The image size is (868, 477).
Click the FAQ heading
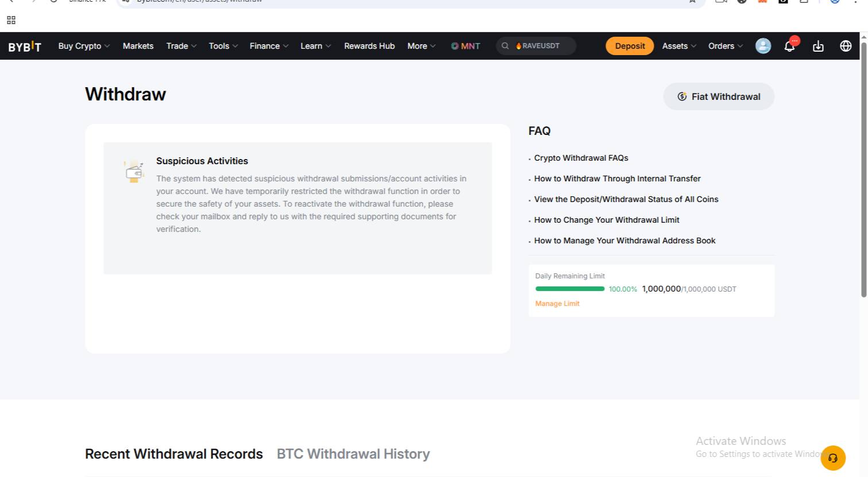tap(539, 131)
